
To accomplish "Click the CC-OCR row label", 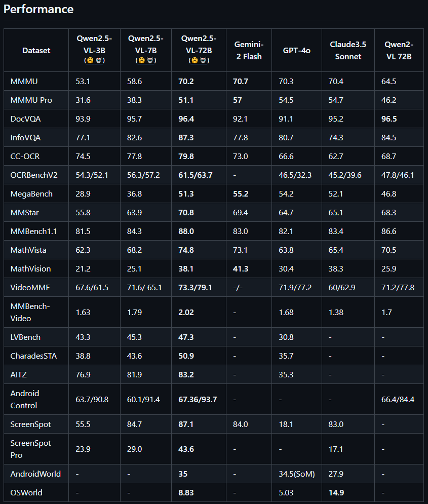I will pyautogui.click(x=25, y=156).
